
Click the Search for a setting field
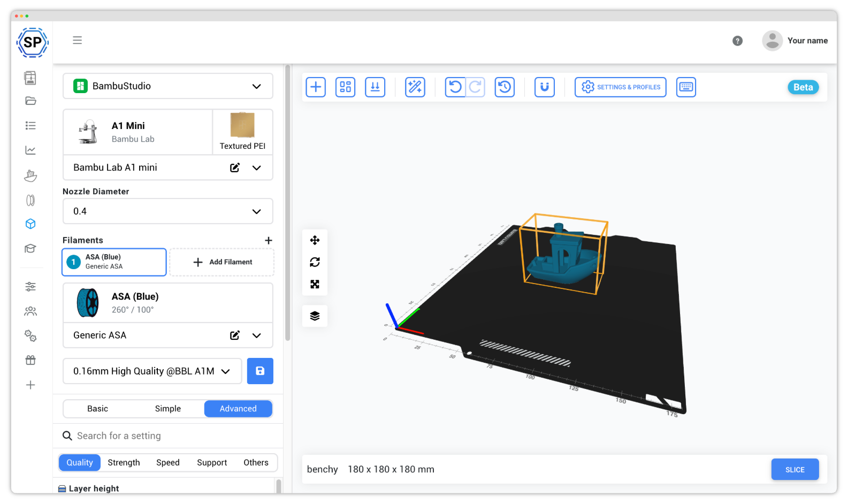(168, 436)
